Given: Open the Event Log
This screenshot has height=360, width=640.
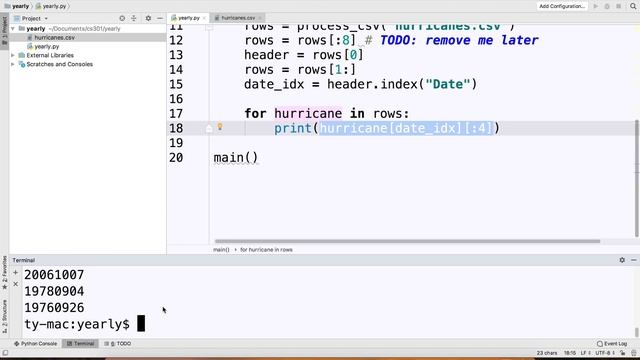Looking at the screenshot, I should coord(612,344).
